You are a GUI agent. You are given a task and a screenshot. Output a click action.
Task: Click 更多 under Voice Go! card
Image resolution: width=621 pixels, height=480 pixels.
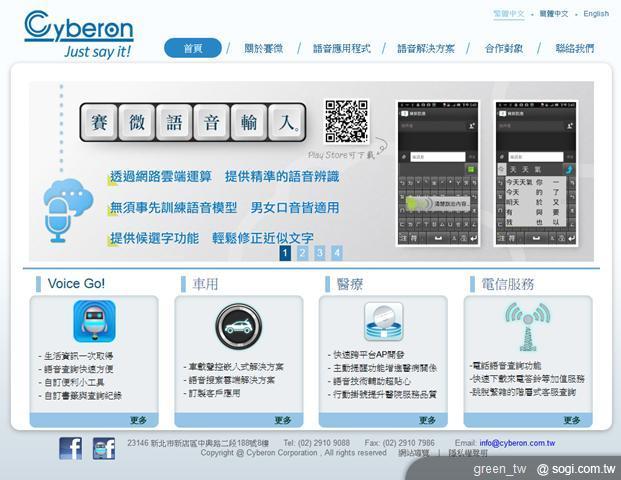point(139,420)
